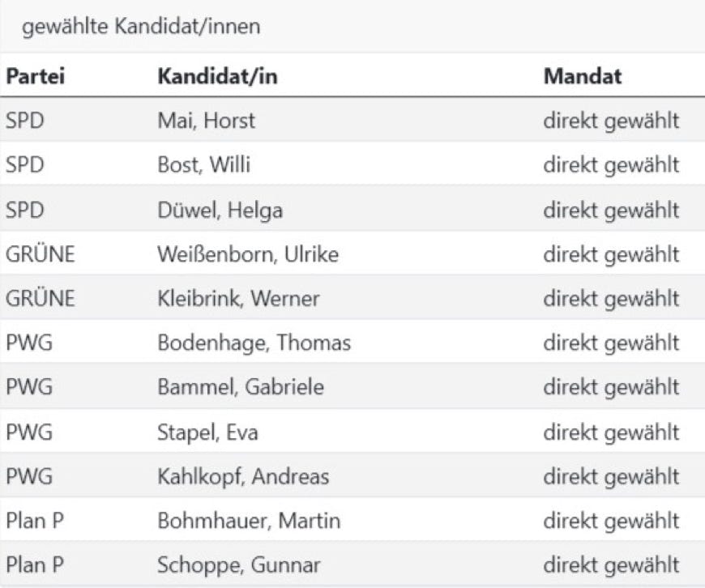
Task: Click the Kandidat/in column header
Action: [217, 77]
